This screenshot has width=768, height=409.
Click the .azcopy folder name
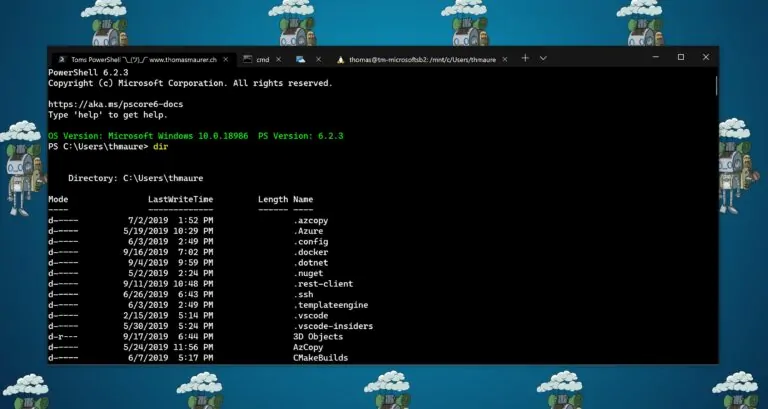point(311,220)
